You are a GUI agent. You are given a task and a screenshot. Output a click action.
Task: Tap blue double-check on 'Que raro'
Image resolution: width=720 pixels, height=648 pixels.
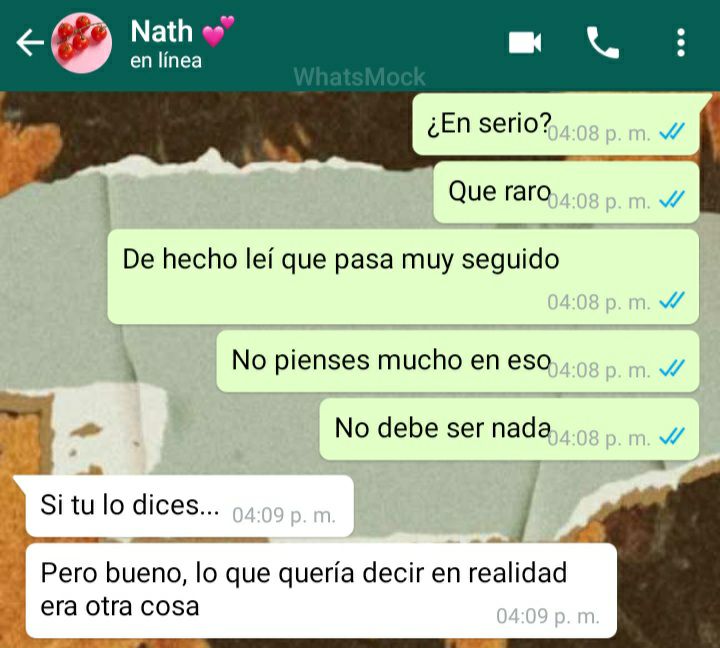click(x=672, y=199)
